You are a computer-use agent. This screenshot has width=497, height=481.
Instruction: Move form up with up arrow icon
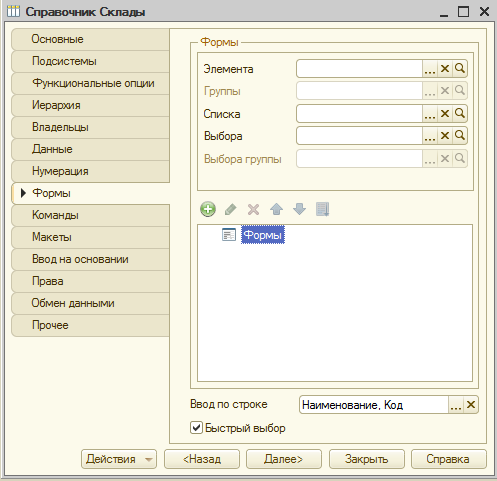(276, 209)
